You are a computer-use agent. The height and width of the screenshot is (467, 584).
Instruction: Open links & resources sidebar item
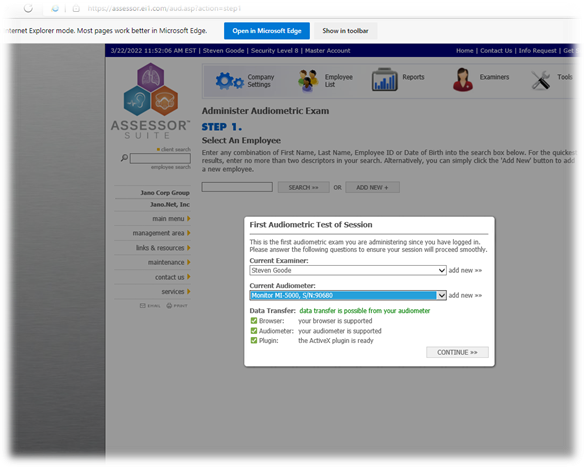point(160,248)
